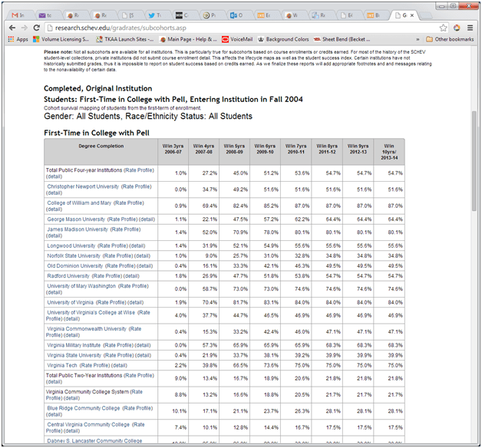Open the Background Colors bookmark

tap(283, 38)
